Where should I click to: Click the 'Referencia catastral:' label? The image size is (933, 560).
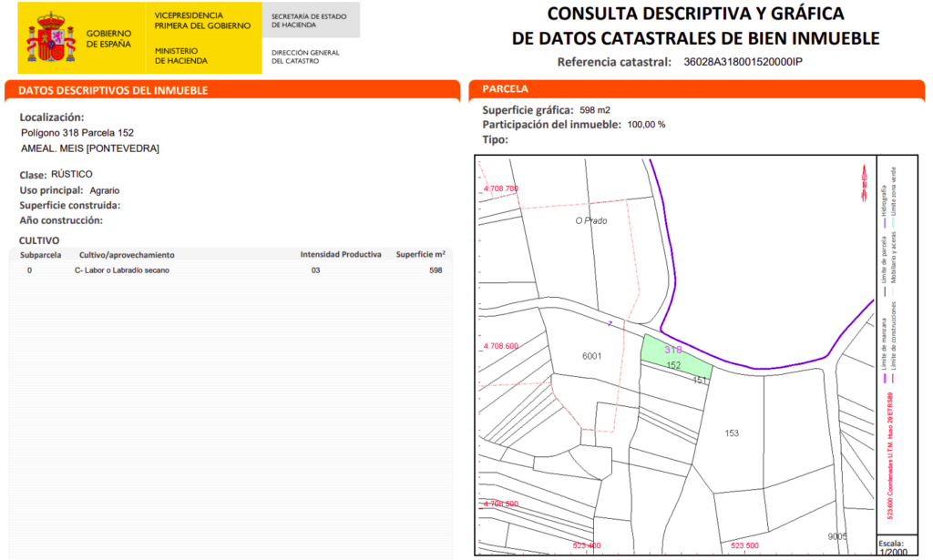tap(614, 62)
